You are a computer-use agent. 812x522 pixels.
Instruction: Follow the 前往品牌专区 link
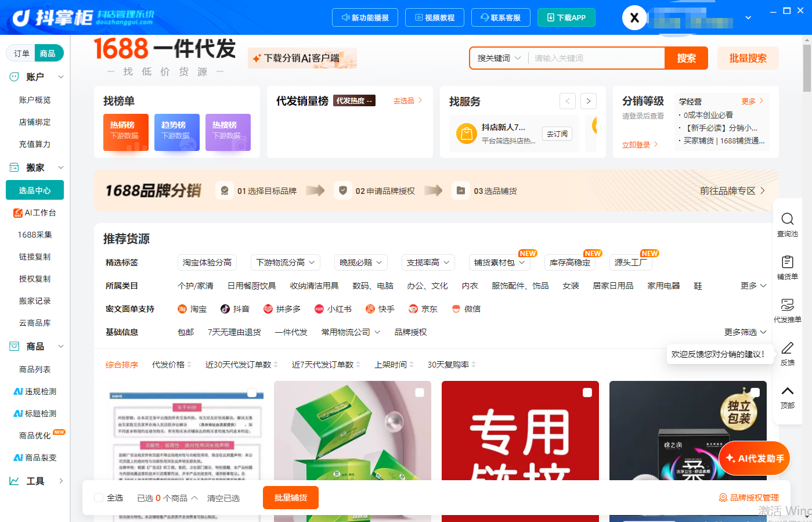point(732,190)
